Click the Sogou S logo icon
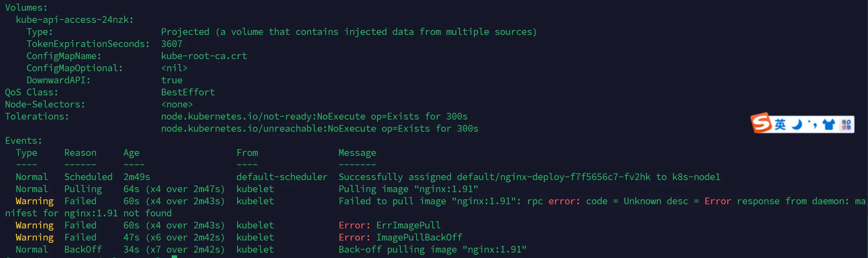The height and width of the screenshot is (258, 868). [761, 123]
